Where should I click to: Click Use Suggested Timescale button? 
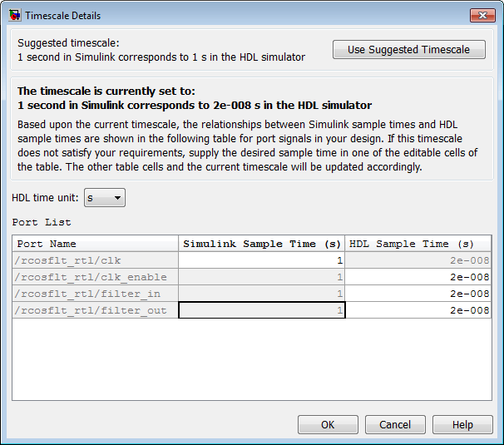[x=408, y=50]
